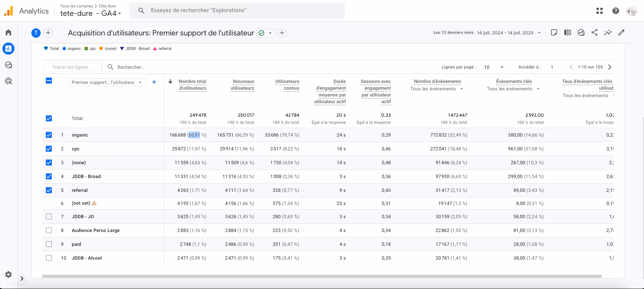The width and height of the screenshot is (644, 289).
Task: Click the organic legend item
Action: [x=72, y=49]
